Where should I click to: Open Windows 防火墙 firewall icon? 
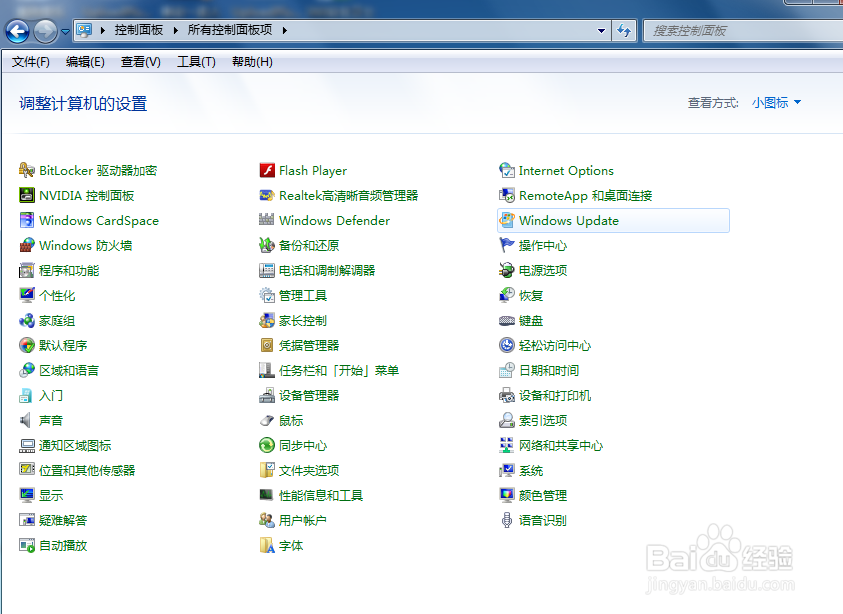click(27, 245)
